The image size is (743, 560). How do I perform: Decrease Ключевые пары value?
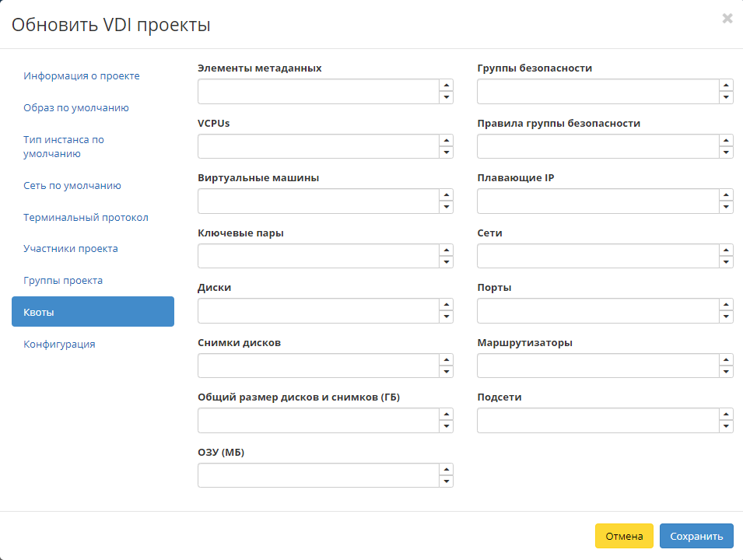point(445,261)
